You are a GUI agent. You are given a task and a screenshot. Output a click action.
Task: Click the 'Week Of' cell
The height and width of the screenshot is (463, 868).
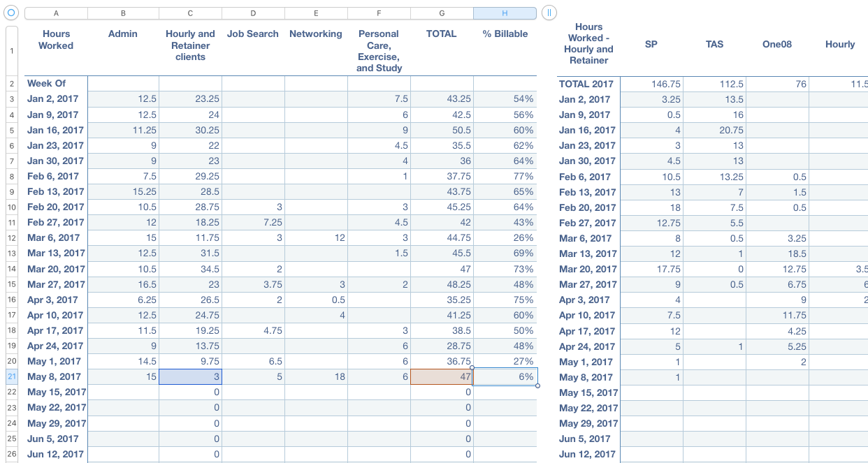click(x=56, y=83)
